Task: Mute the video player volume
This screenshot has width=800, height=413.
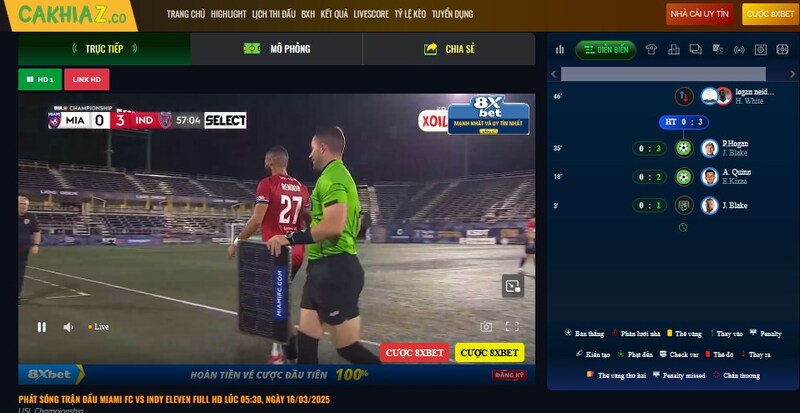Action: click(68, 327)
